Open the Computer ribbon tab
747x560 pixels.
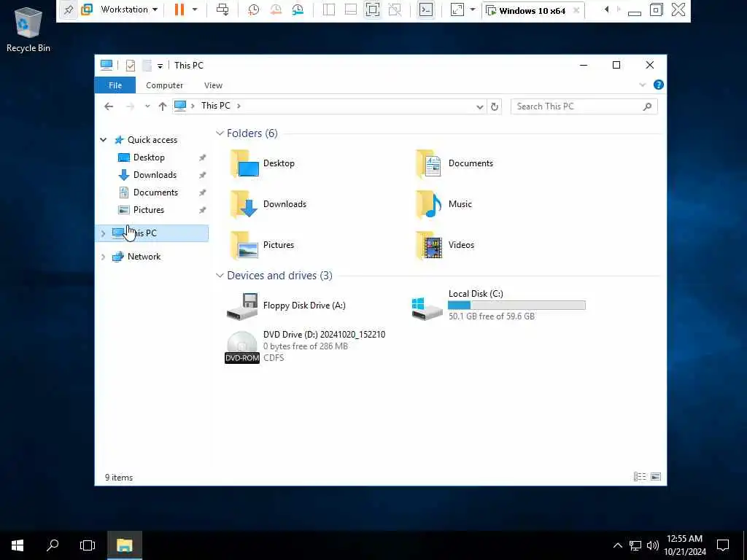(x=164, y=85)
